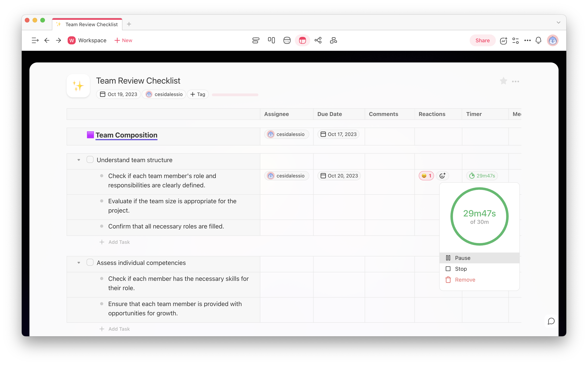Star the Team Review Checklist page

503,81
